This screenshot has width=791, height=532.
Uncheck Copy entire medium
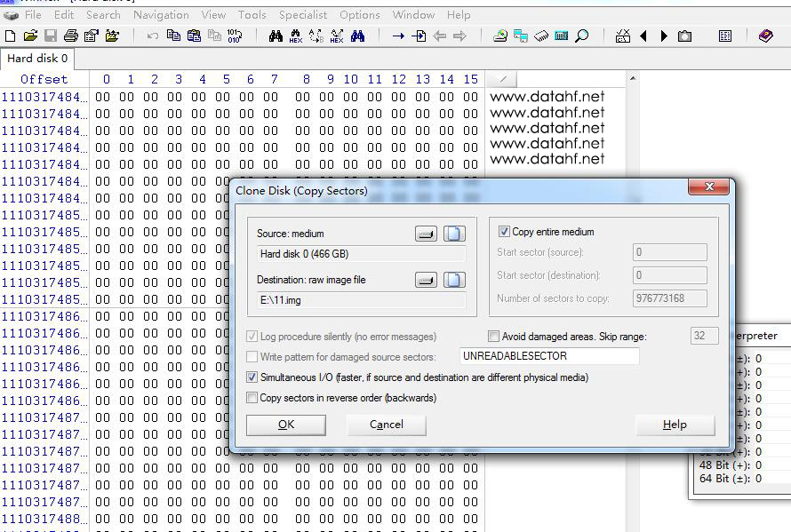pos(504,232)
